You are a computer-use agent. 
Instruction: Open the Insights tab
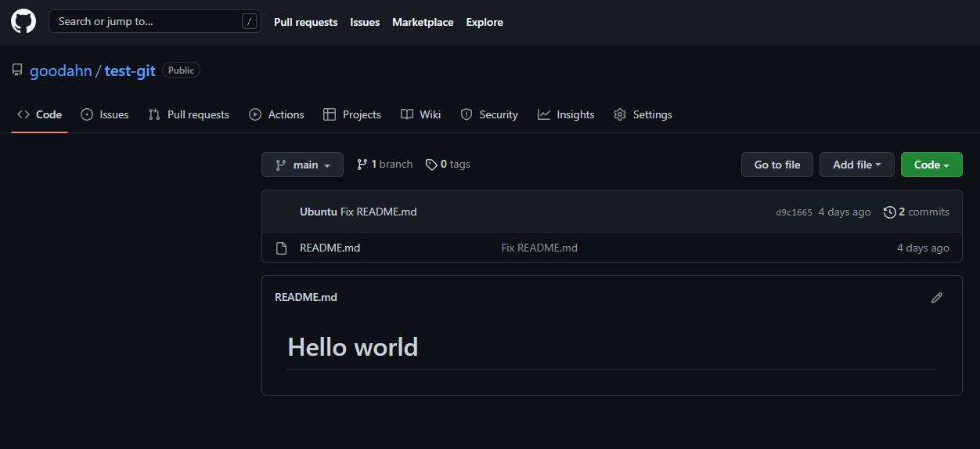point(566,114)
